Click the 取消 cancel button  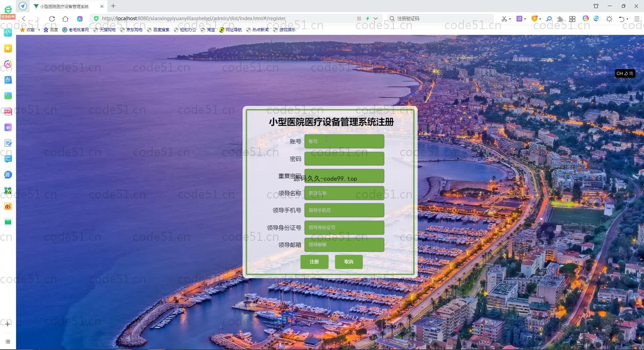(x=349, y=262)
